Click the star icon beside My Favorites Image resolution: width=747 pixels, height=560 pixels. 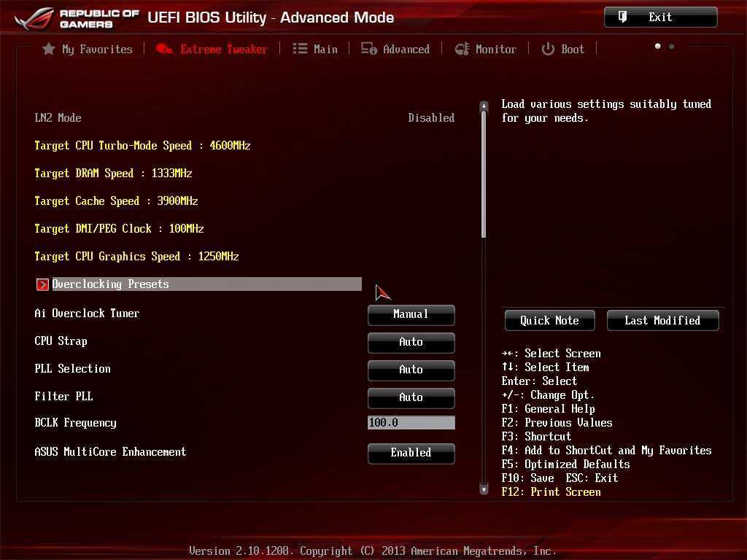coord(48,49)
